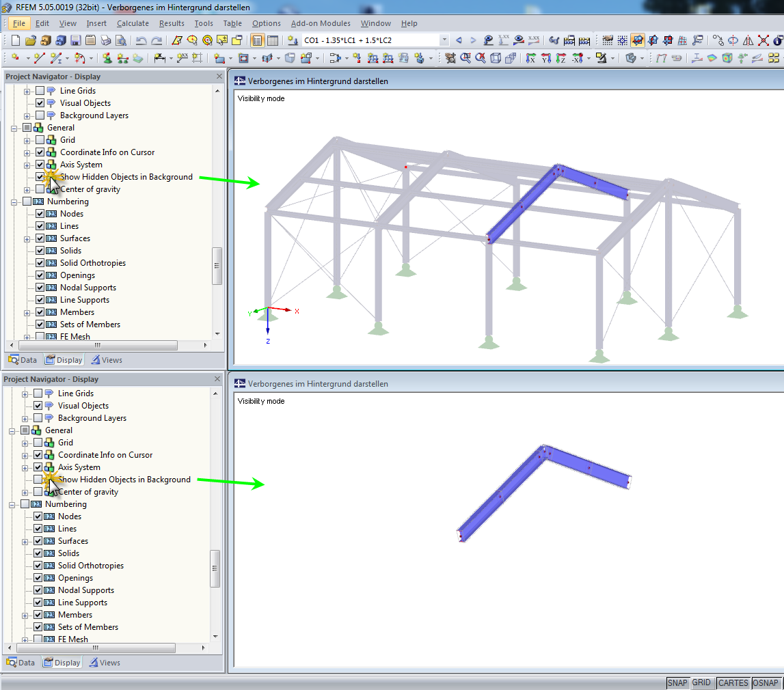Click the colored results cube icon

727,59
